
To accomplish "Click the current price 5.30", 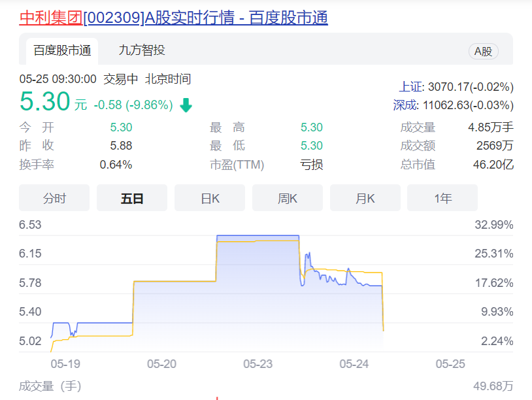I will (x=44, y=102).
